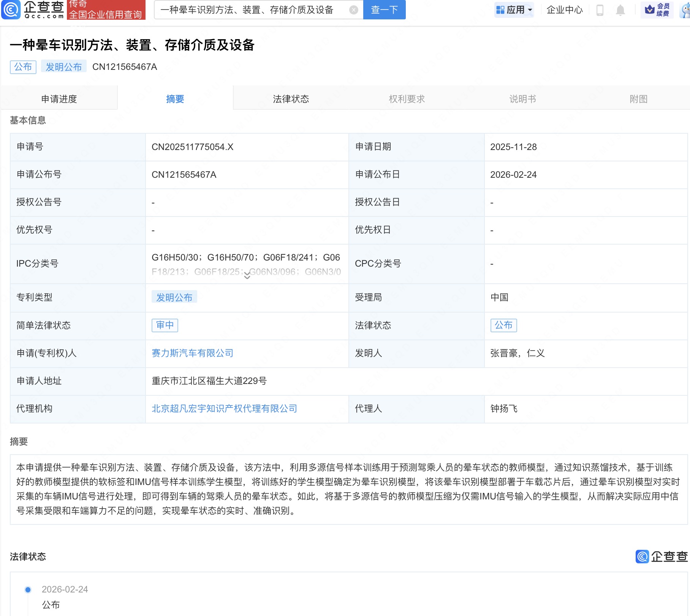Image resolution: width=690 pixels, height=616 pixels.
Task: Clear the search box text
Action: click(353, 10)
